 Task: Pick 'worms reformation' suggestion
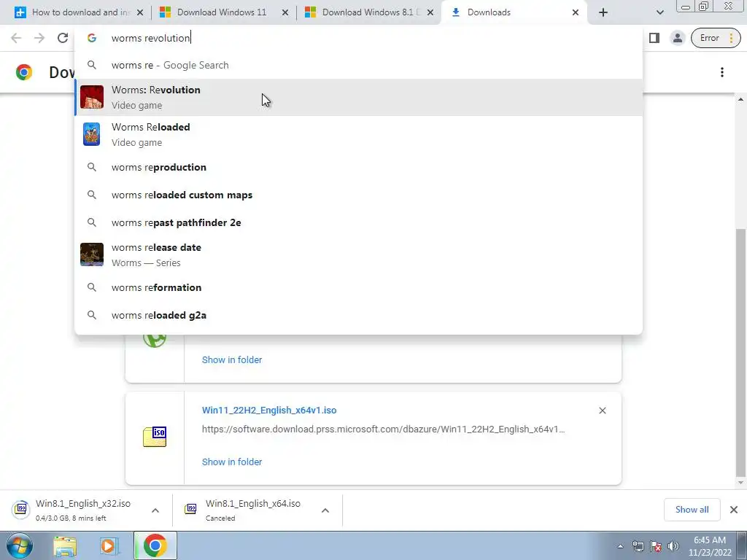pyautogui.click(x=358, y=287)
